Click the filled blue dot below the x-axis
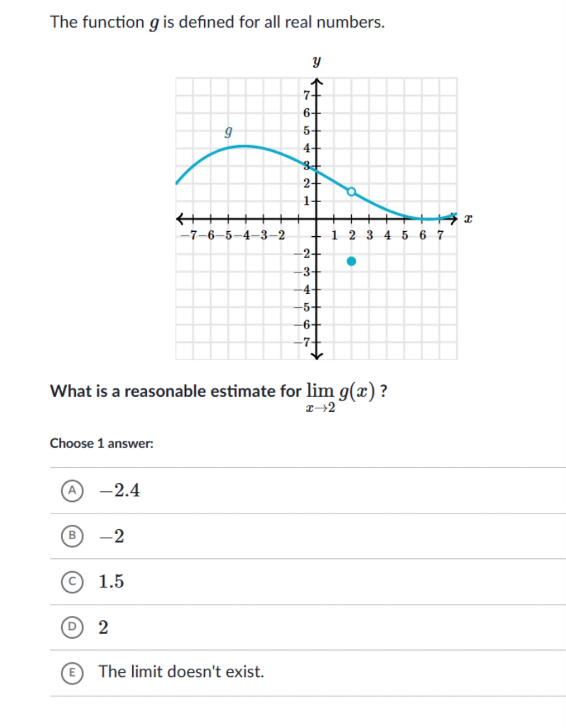This screenshot has width=566, height=728. [x=352, y=261]
